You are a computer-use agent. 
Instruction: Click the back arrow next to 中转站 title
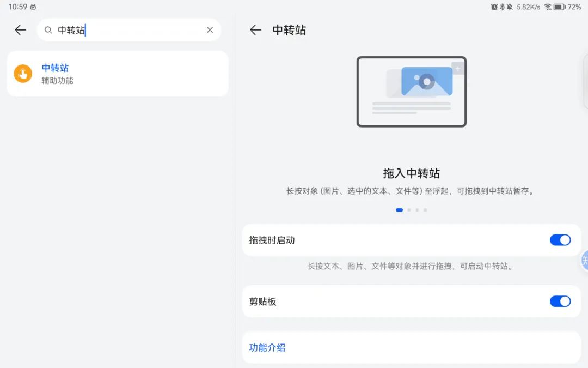(x=255, y=30)
